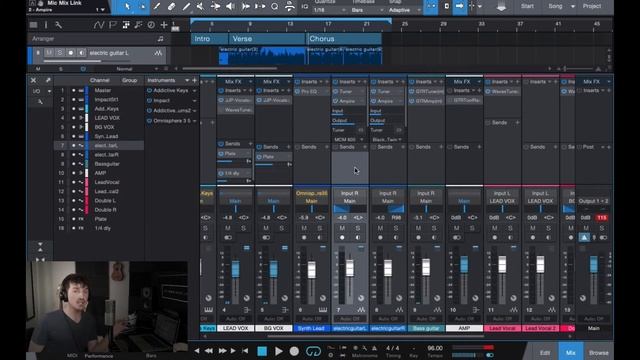Open the Timebase Bars dropdown

click(367, 10)
